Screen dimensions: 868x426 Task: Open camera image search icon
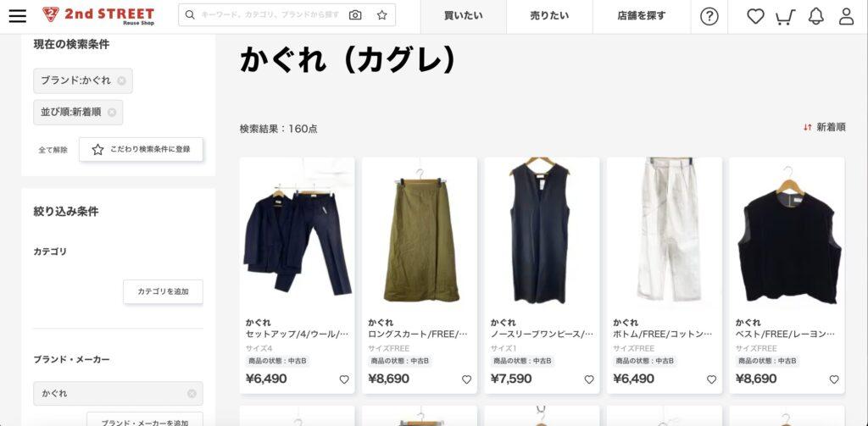[x=355, y=15]
